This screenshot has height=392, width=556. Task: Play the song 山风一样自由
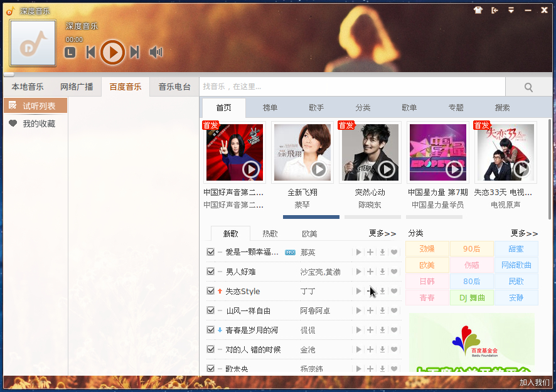coord(358,310)
